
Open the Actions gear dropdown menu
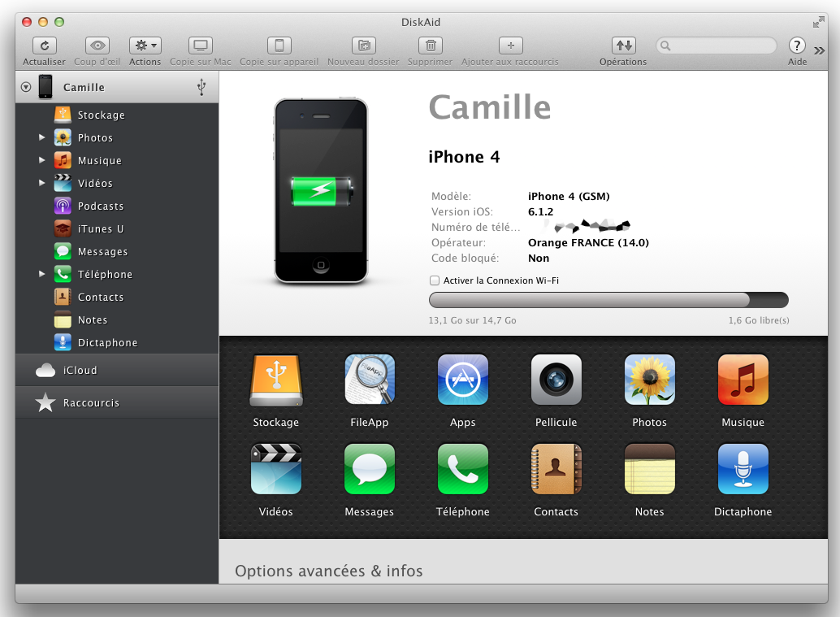pos(145,46)
